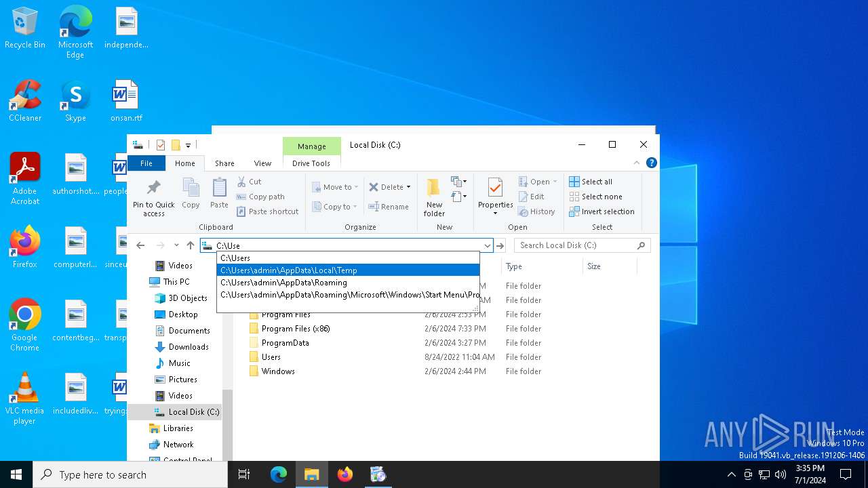
Task: Select Documents in navigation pane
Action: (x=189, y=331)
